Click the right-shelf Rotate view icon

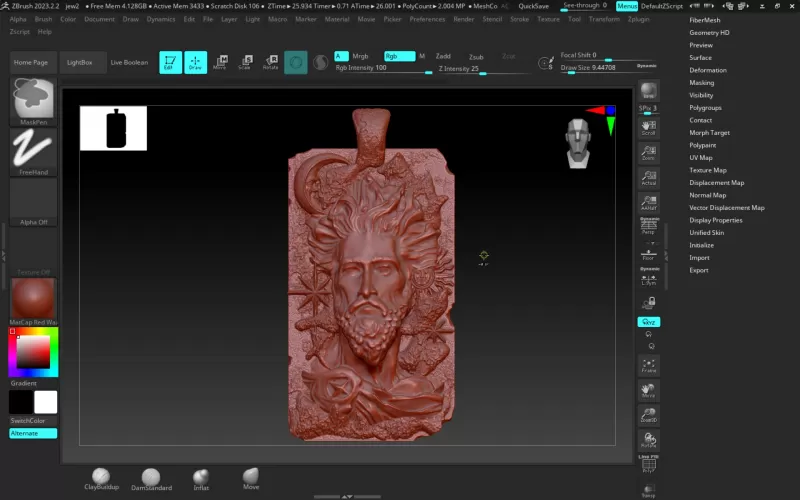(648, 440)
